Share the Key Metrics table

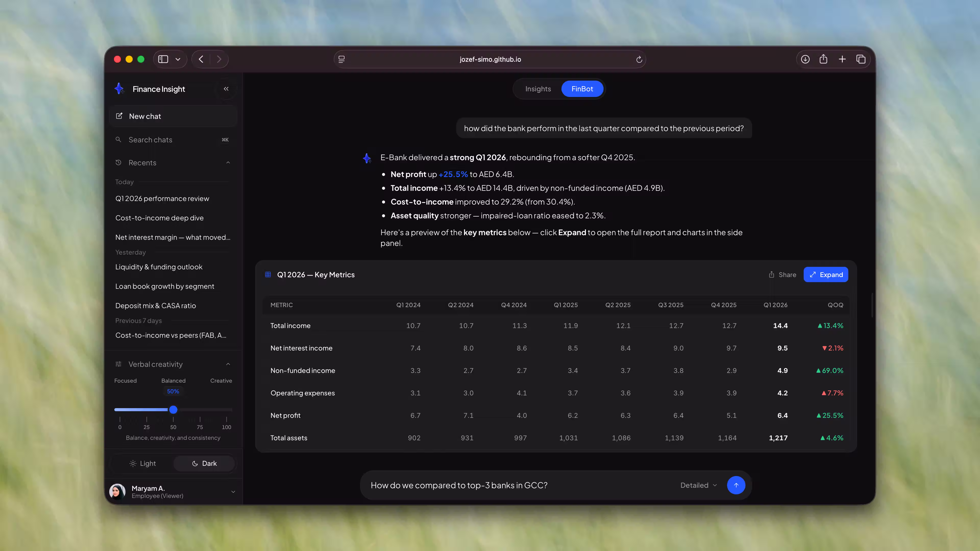[x=782, y=274]
